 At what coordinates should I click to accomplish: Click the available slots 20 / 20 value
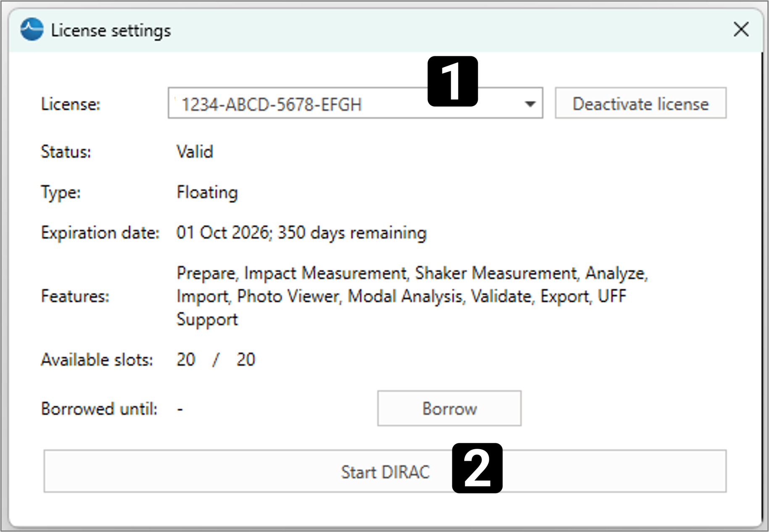point(216,360)
